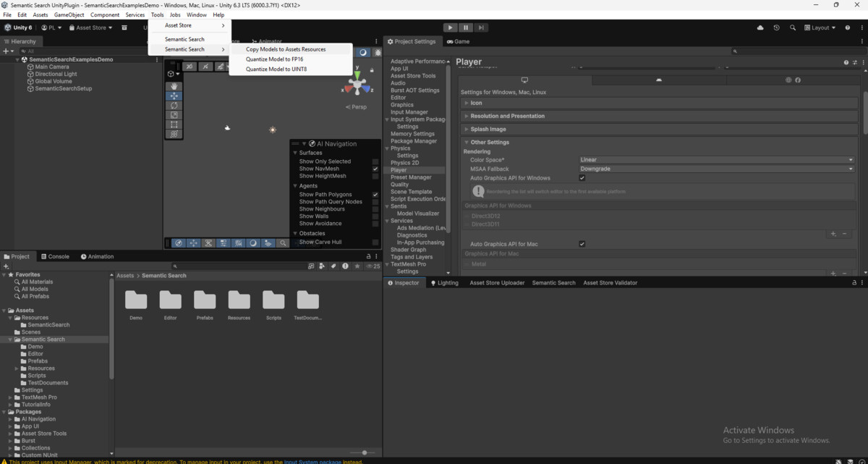868x464 pixels.
Task: Open the Prefabs folder icon in asset grid
Action: (x=205, y=300)
